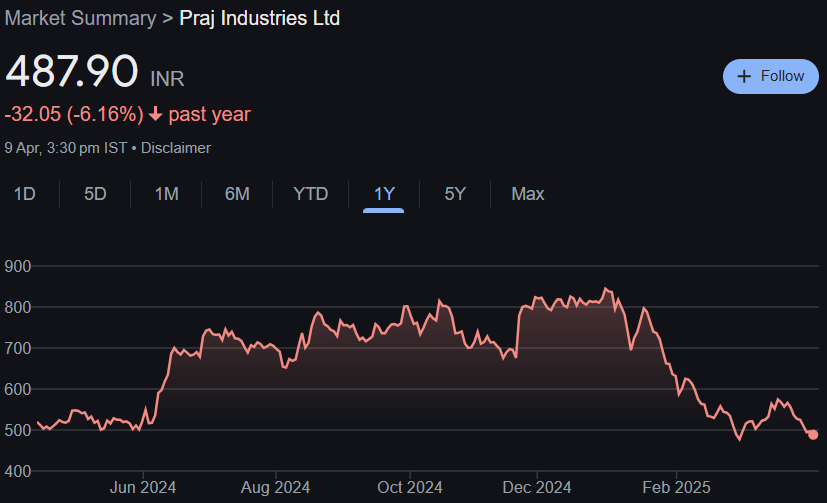
Task: Select the 5D time range tab
Action: coord(95,194)
